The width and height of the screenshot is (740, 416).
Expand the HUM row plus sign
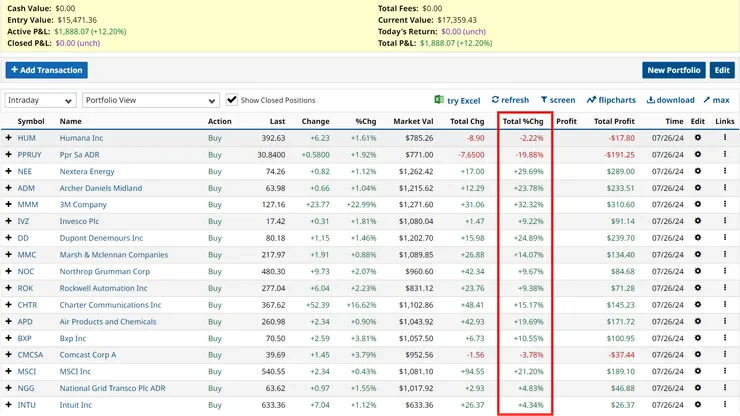[x=9, y=138]
